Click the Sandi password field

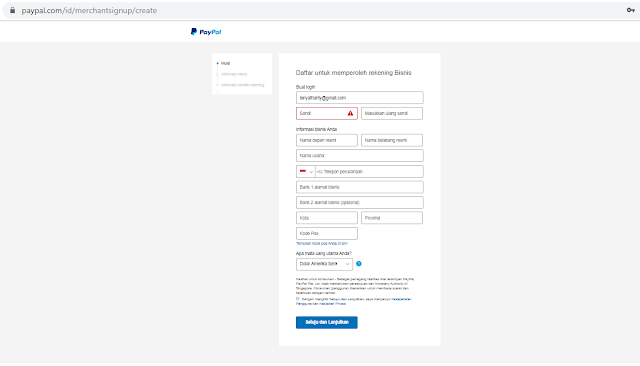(x=327, y=113)
